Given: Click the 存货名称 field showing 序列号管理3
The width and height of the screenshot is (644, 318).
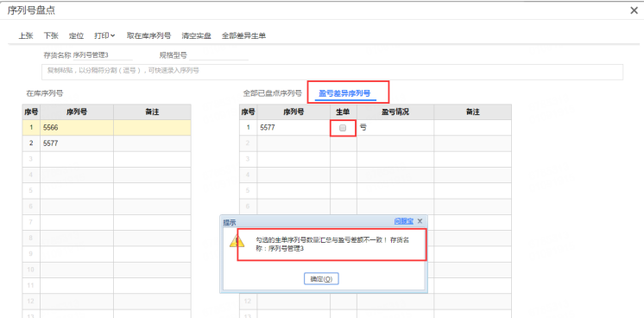Looking at the screenshot, I should (103, 55).
